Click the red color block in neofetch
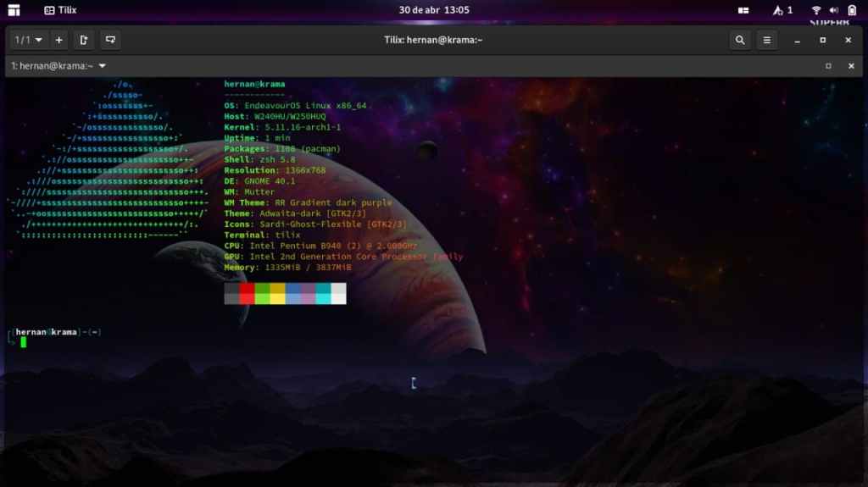This screenshot has height=487, width=868. tap(247, 293)
